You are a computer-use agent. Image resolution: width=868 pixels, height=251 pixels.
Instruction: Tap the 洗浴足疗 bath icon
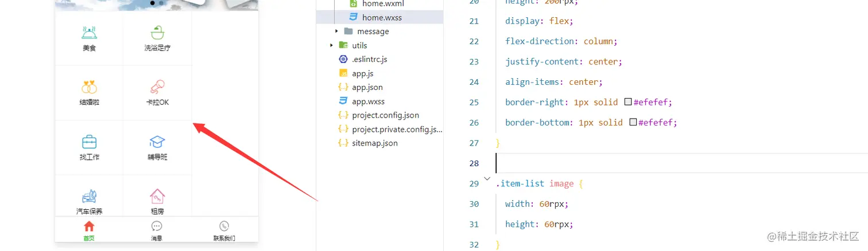[157, 32]
